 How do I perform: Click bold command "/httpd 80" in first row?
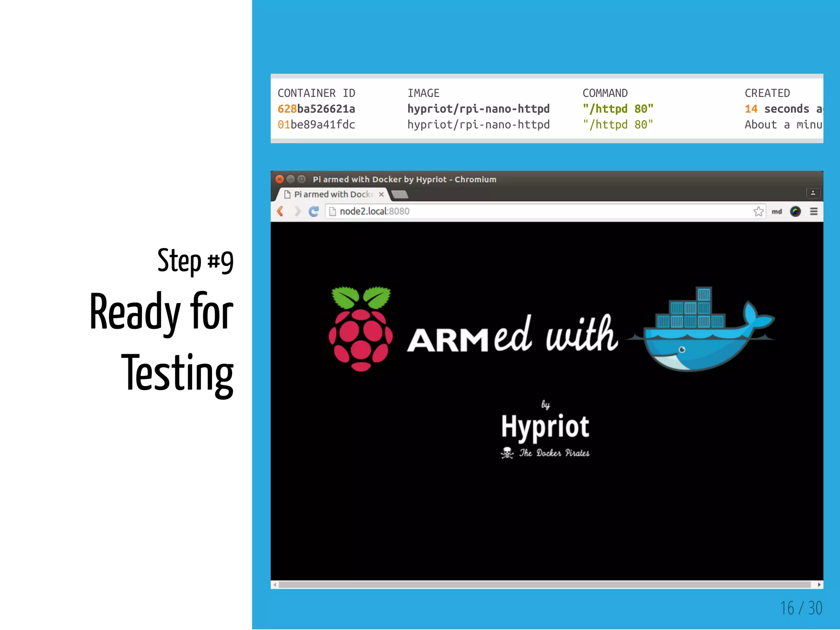coord(618,109)
